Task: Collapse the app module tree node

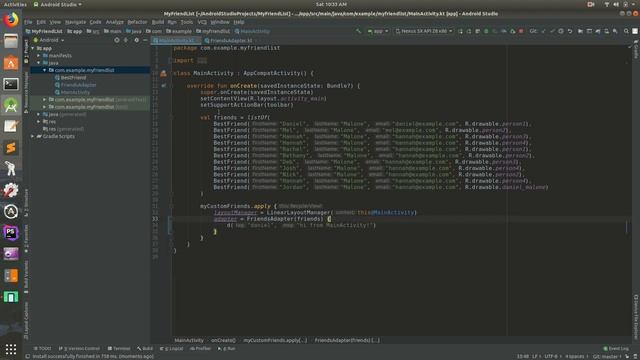Action: tap(33, 48)
